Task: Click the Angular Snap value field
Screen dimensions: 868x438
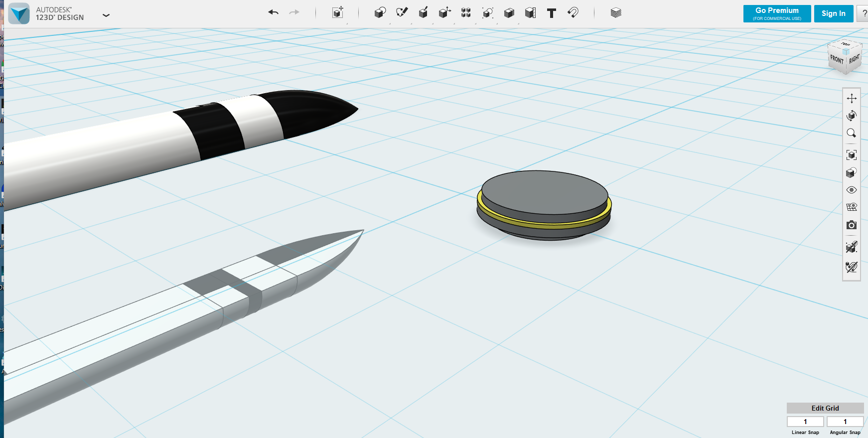Action: click(845, 422)
